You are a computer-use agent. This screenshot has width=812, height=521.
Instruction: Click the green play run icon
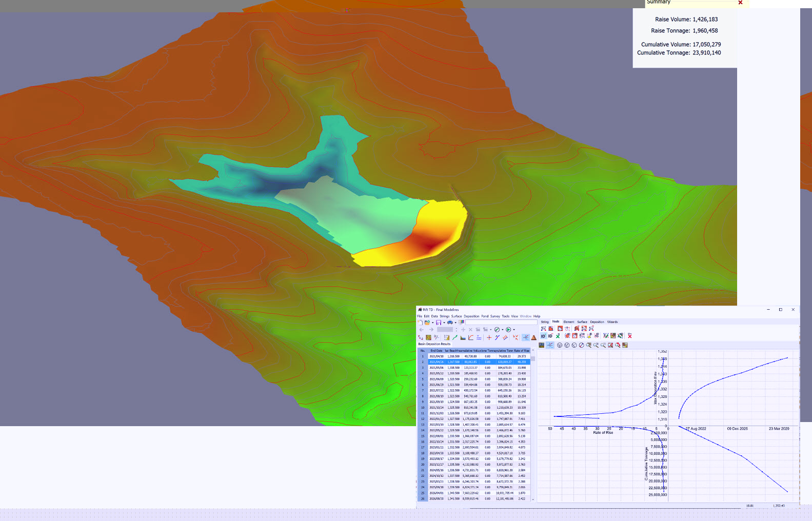pos(508,330)
